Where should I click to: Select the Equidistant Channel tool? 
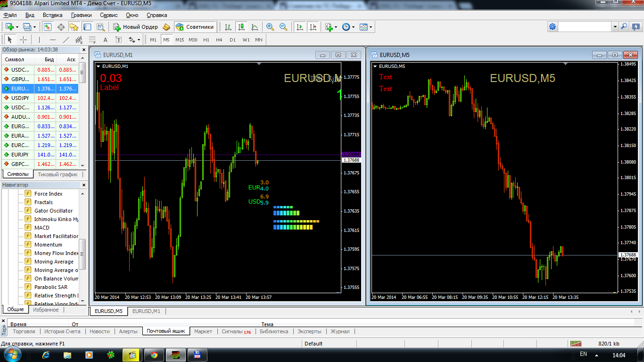79,40
